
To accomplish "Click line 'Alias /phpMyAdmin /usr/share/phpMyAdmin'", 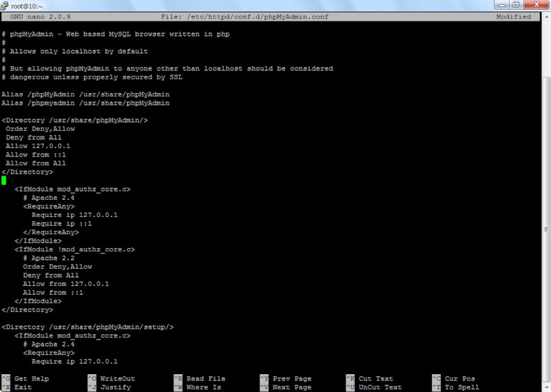I will tap(85, 94).
